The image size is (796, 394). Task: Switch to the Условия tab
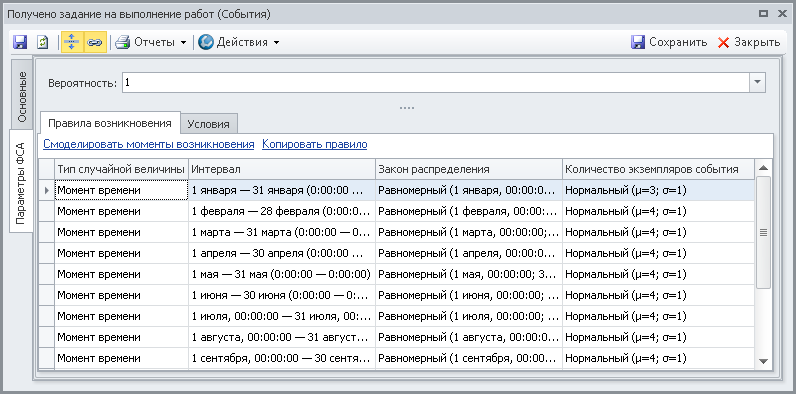pyautogui.click(x=208, y=124)
